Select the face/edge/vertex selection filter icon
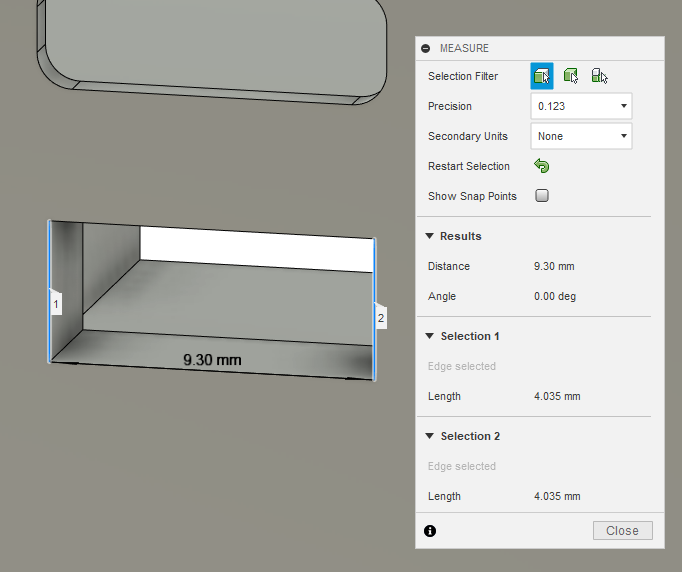 (x=542, y=76)
